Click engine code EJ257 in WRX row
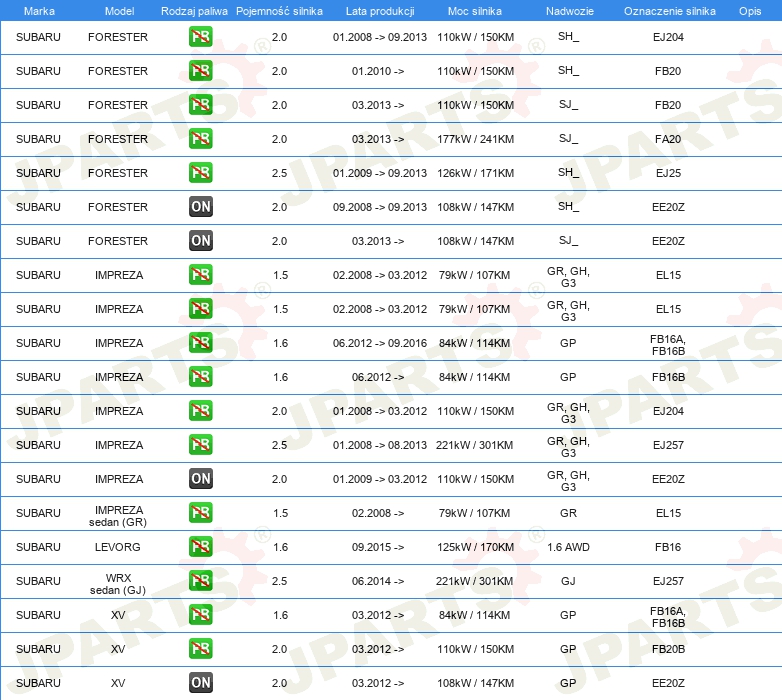Screen dimensions: 782x700 [x=668, y=581]
